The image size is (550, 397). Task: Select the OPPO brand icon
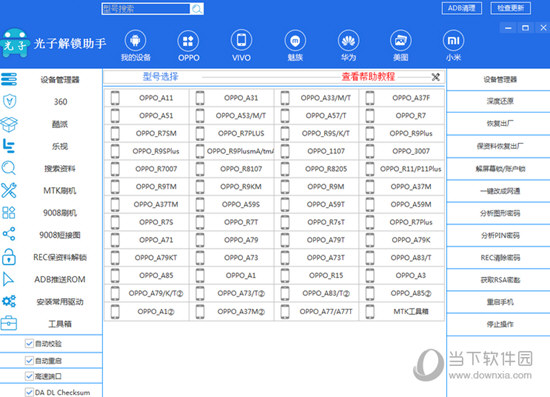click(x=188, y=41)
